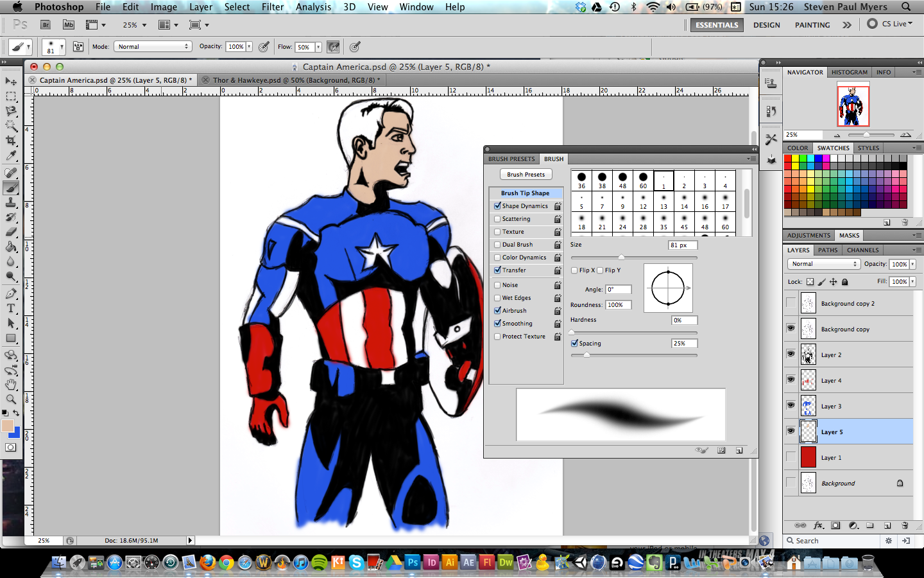Create new adjustment layer icon

click(x=853, y=525)
